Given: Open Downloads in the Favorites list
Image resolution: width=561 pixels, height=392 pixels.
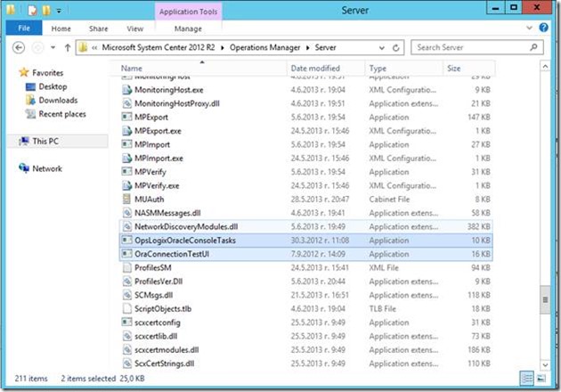Looking at the screenshot, I should [x=58, y=101].
